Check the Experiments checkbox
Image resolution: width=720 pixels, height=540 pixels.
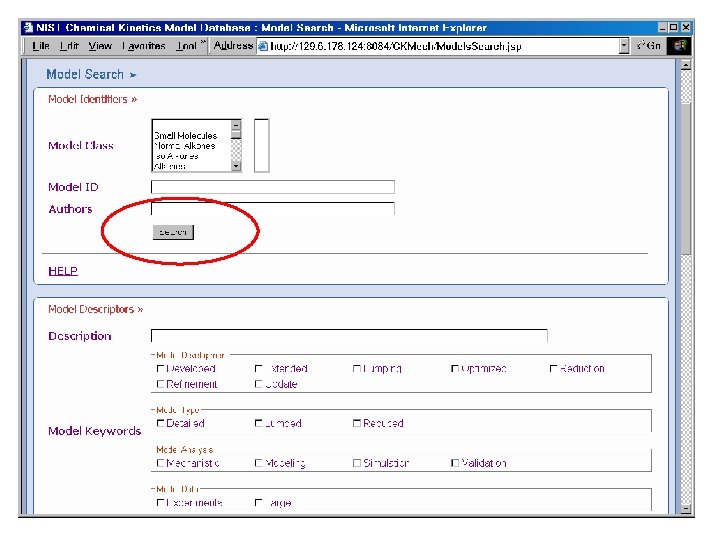pyautogui.click(x=160, y=503)
